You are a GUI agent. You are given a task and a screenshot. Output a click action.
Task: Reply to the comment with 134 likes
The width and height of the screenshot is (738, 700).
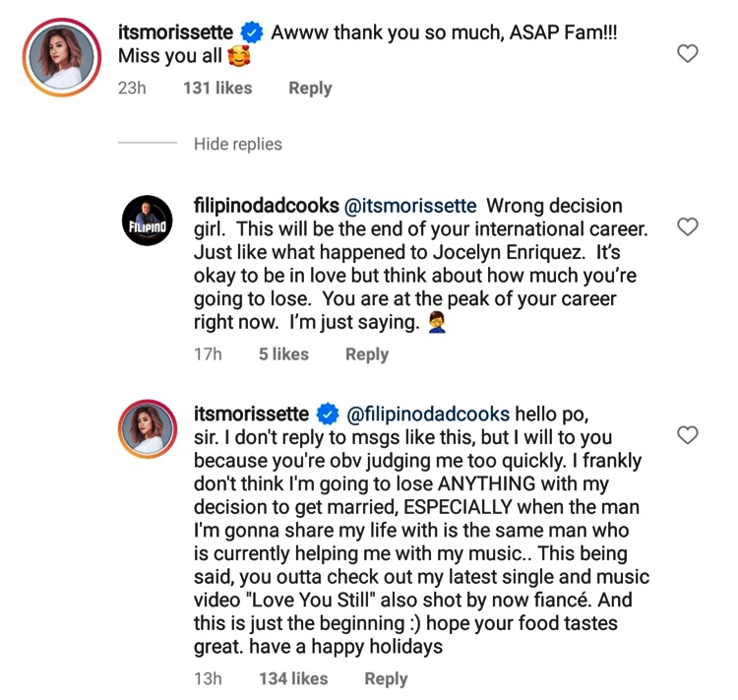[x=386, y=678]
